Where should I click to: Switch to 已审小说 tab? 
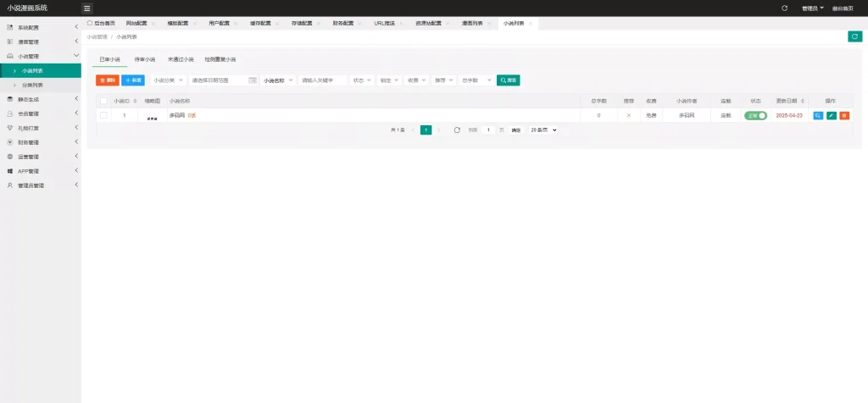(109, 59)
